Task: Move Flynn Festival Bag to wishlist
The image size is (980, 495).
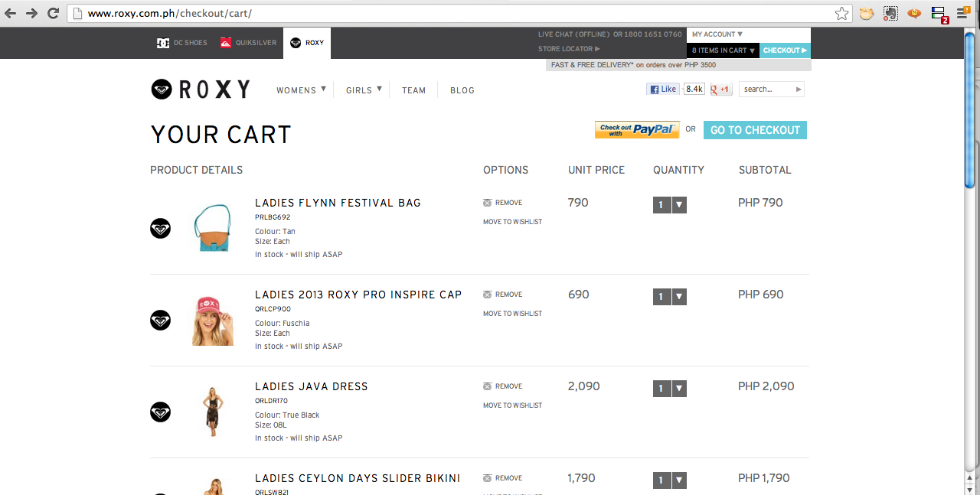Action: tap(512, 222)
